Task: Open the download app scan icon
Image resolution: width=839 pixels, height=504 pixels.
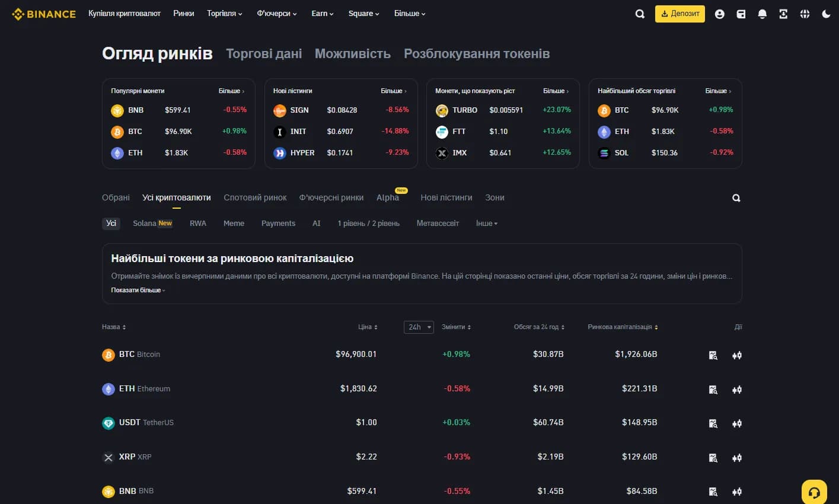Action: (783, 14)
